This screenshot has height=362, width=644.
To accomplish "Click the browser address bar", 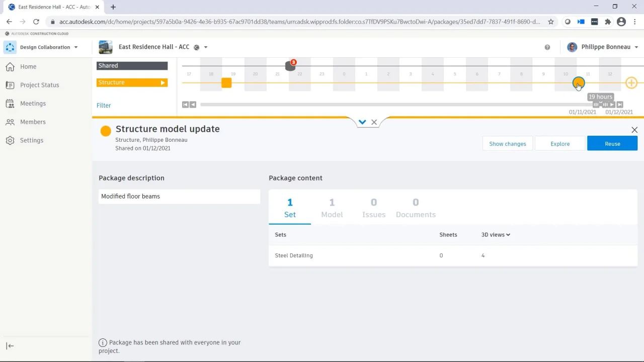I will 299,22.
